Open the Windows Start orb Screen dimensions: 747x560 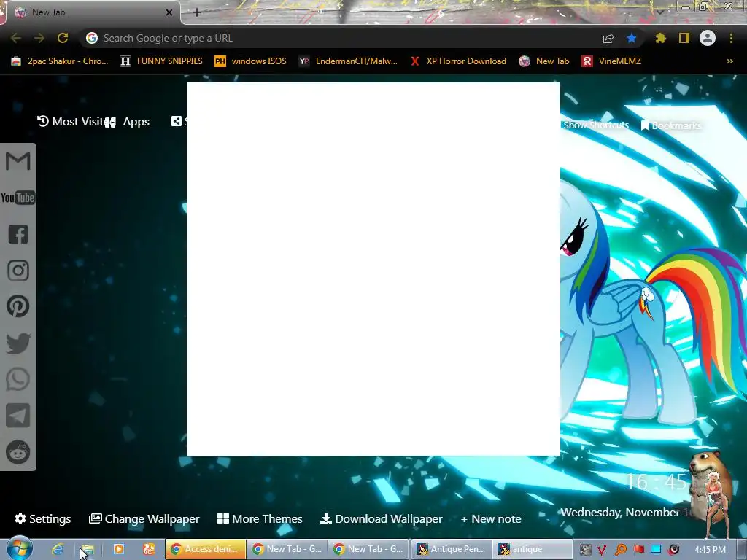pyautogui.click(x=19, y=548)
